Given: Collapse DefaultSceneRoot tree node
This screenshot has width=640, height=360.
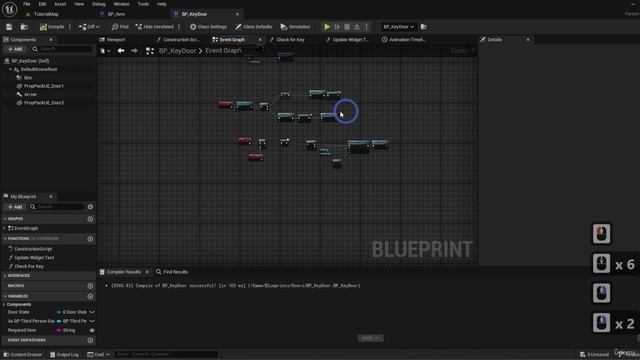Looking at the screenshot, I should click(x=10, y=69).
